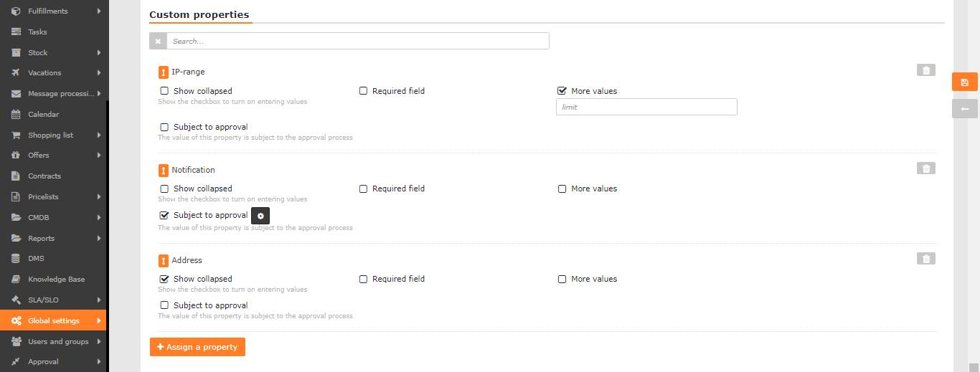Viewport: 980px width, 372px height.
Task: Expand the Fulfillments submenu arrow
Action: click(99, 11)
